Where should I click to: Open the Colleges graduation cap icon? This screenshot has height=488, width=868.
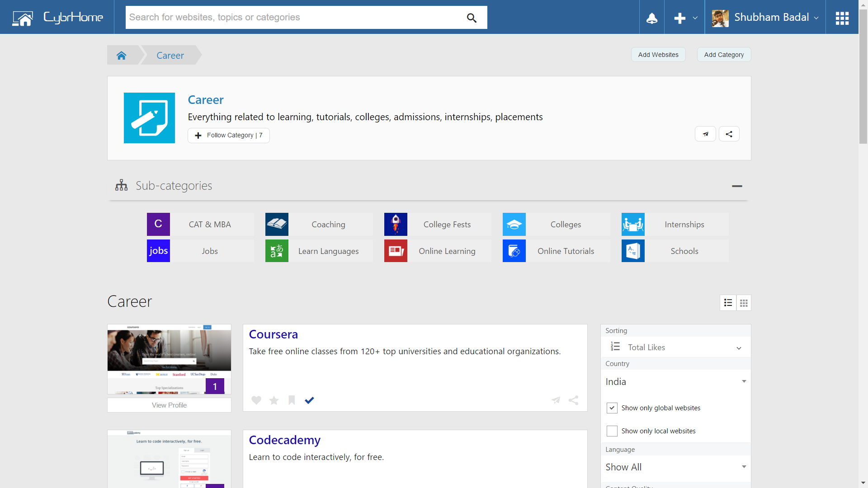[x=514, y=224]
